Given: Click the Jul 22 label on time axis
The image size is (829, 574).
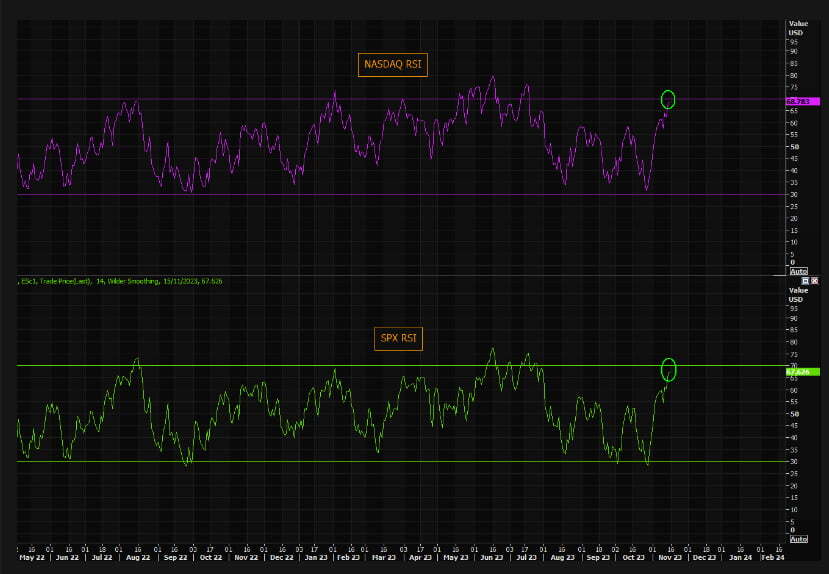Looking at the screenshot, I should point(102,558).
